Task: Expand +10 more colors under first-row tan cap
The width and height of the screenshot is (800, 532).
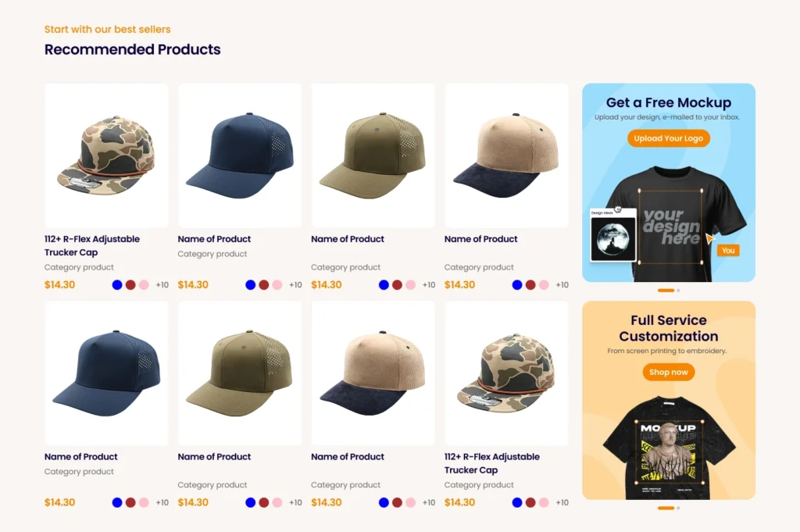Action: (x=562, y=284)
